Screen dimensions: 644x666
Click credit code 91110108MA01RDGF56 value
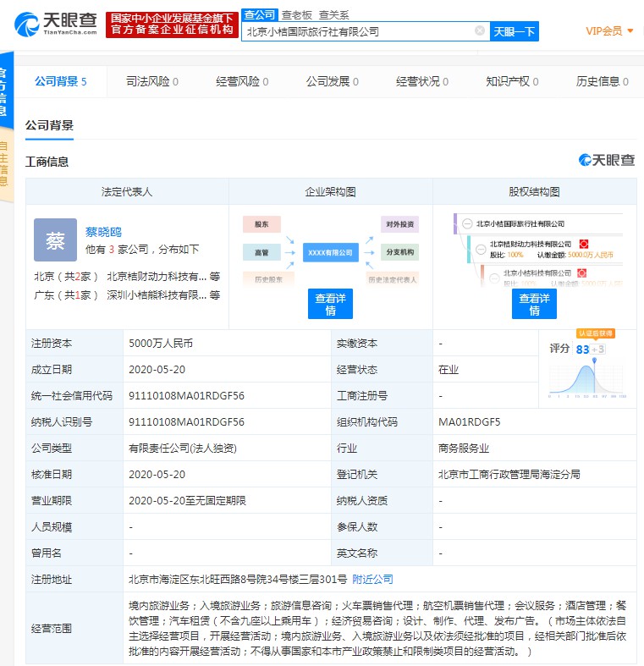tap(186, 396)
